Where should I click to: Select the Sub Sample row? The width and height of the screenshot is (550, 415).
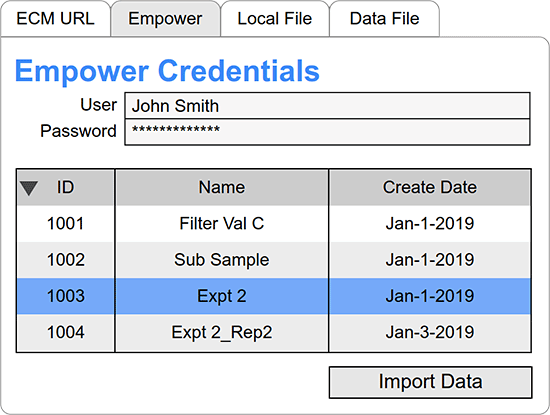click(x=274, y=260)
